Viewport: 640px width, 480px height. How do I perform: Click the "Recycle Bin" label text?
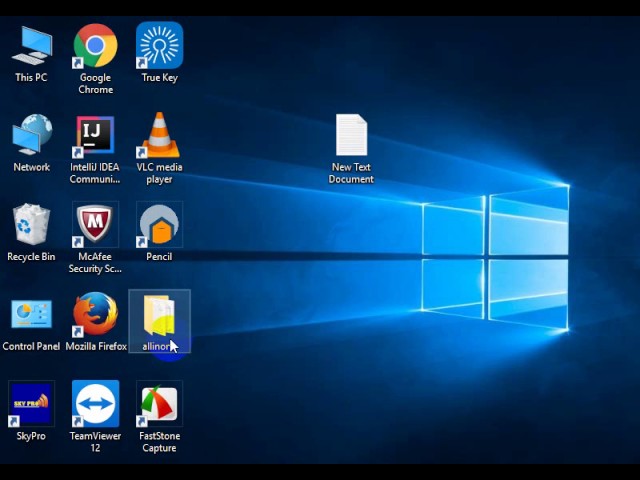pyautogui.click(x=31, y=257)
